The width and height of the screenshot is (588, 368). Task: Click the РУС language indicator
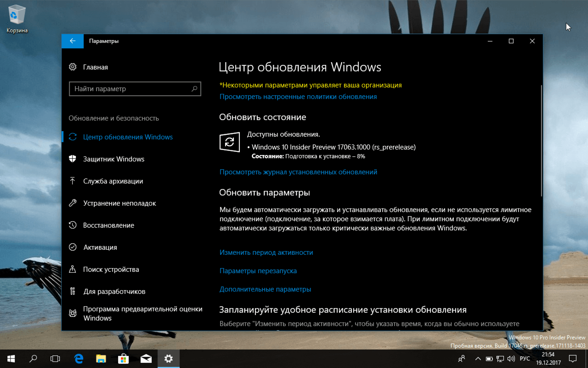coord(525,358)
